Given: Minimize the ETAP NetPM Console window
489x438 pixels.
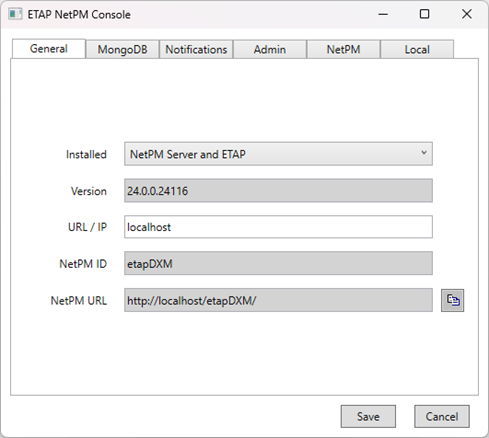Looking at the screenshot, I should 383,14.
